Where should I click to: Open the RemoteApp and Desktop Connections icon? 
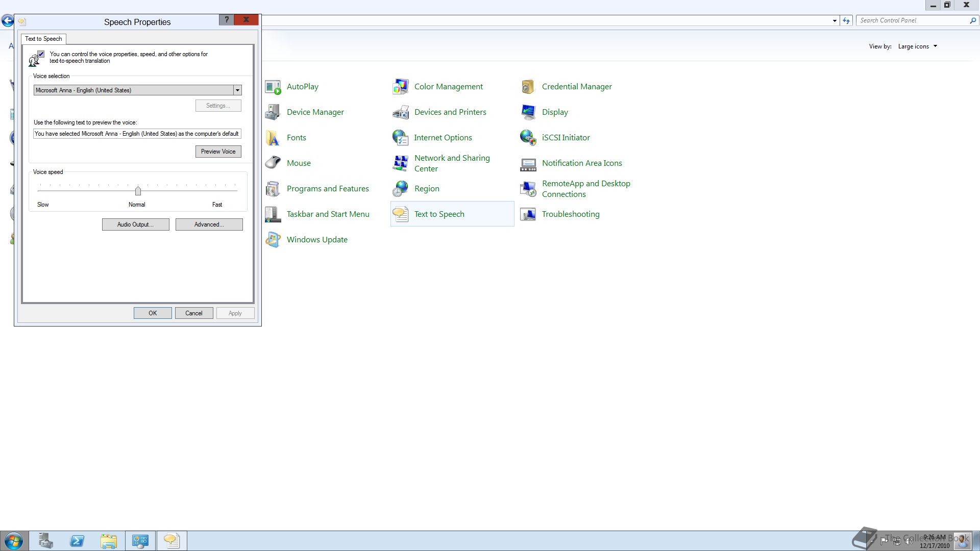(528, 189)
